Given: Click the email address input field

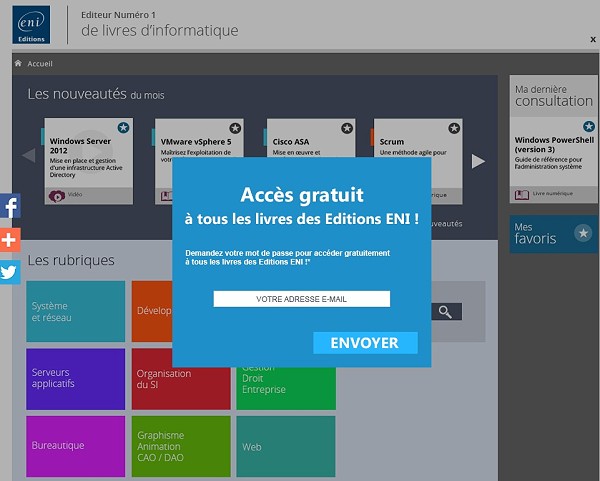Looking at the screenshot, I should [302, 299].
